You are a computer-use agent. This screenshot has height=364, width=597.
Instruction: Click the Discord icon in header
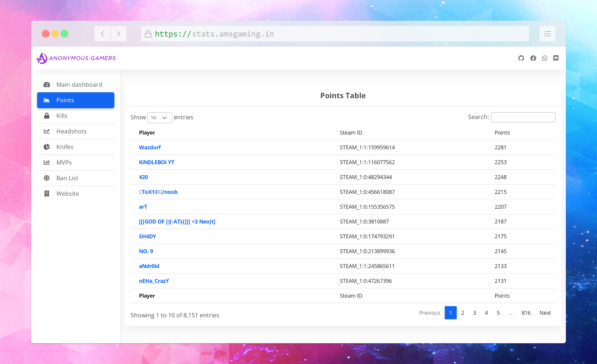pos(556,58)
